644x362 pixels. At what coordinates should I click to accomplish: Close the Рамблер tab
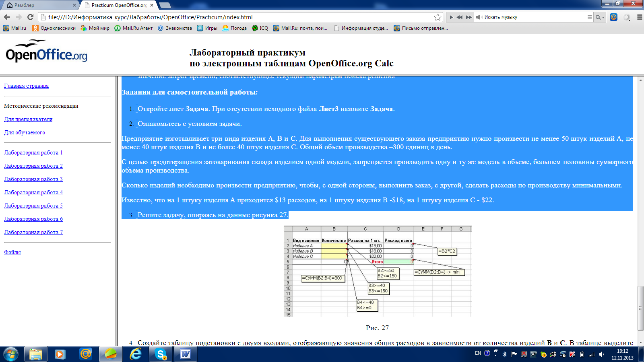74,5
